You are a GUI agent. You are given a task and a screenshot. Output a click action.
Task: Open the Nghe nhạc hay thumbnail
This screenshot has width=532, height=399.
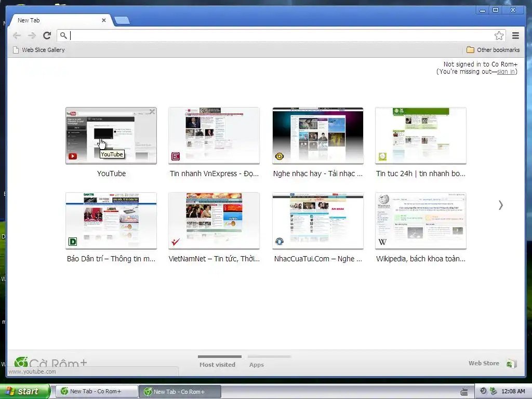pos(318,136)
